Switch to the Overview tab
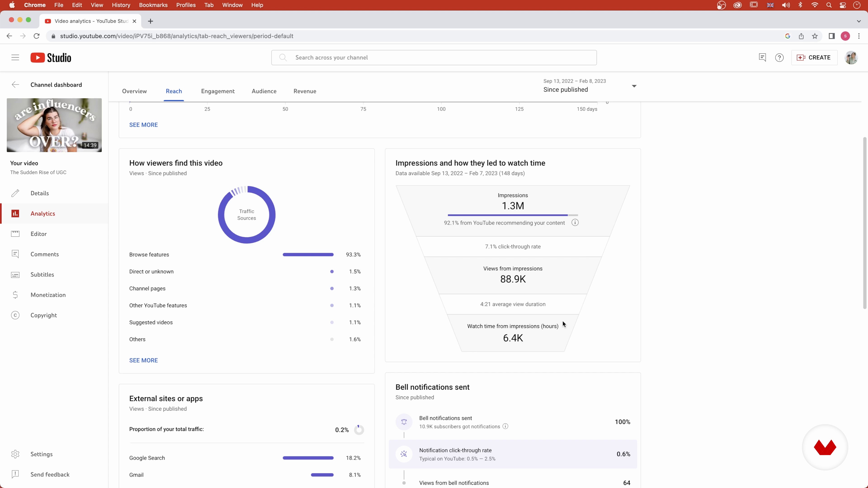 coord(134,91)
